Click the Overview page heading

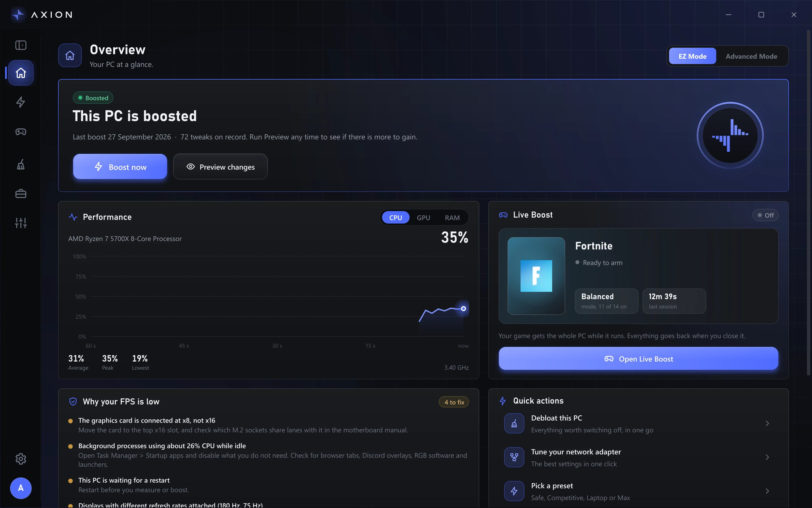(x=118, y=50)
